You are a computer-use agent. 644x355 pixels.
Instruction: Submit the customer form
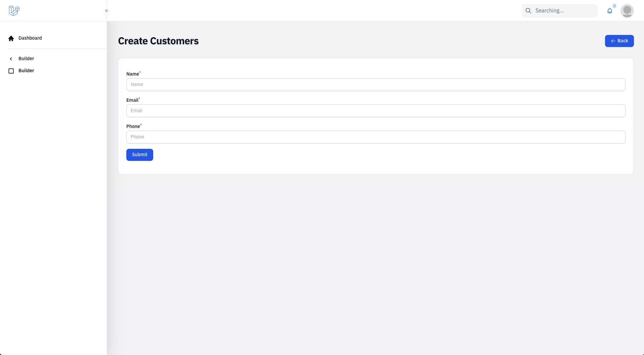click(x=140, y=155)
